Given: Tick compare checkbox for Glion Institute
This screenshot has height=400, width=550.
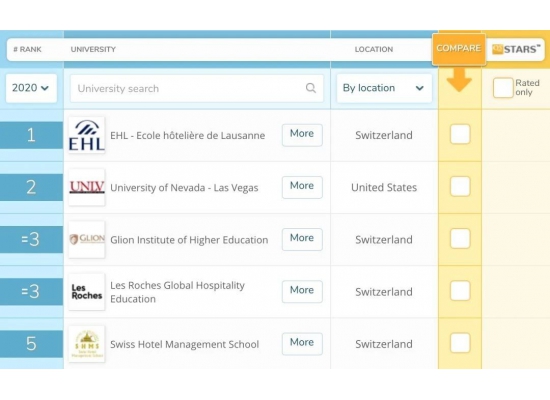Looking at the screenshot, I should (x=460, y=238).
